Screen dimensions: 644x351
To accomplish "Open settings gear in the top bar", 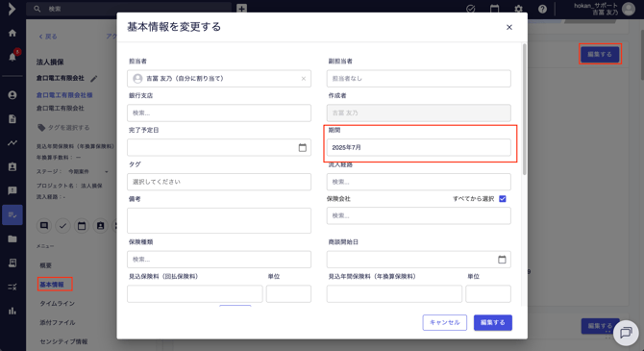I will click(x=518, y=9).
